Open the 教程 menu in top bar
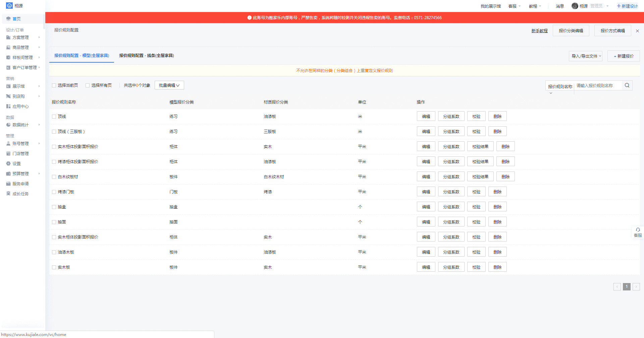The image size is (644, 338). coord(535,6)
